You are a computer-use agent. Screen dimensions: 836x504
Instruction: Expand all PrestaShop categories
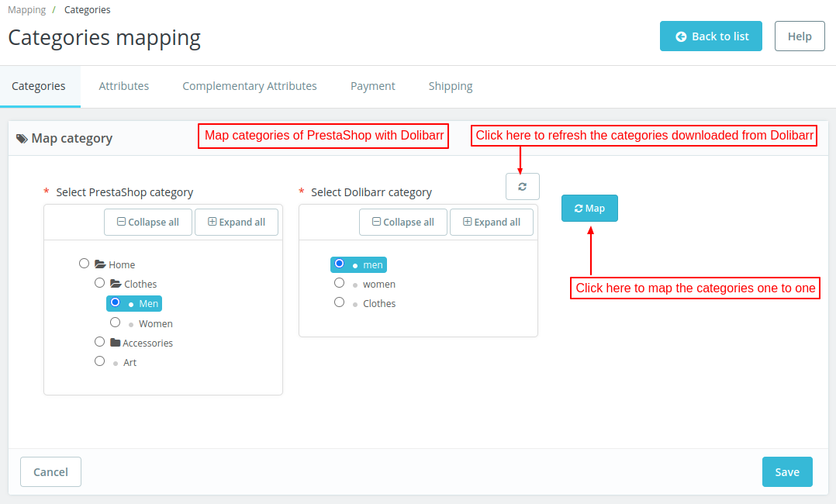point(237,223)
